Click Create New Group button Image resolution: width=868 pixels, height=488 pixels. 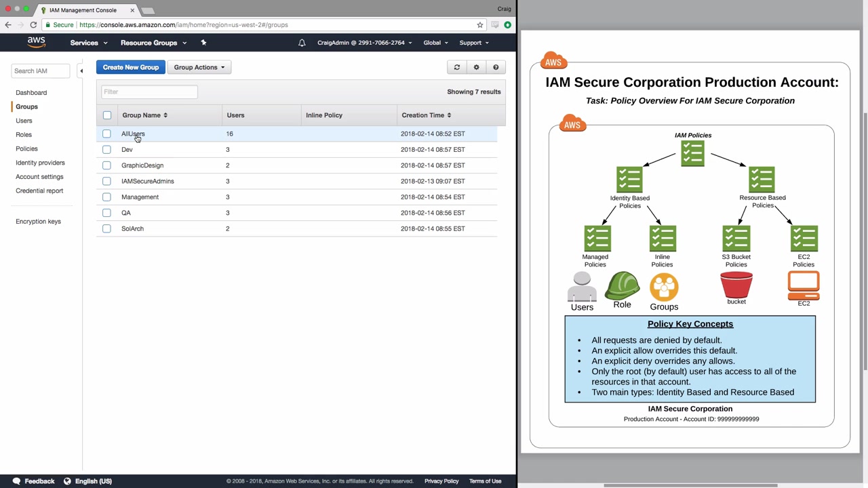pyautogui.click(x=131, y=67)
